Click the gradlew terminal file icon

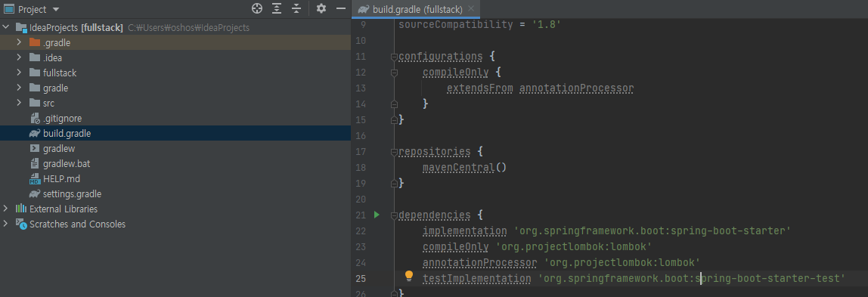34,148
